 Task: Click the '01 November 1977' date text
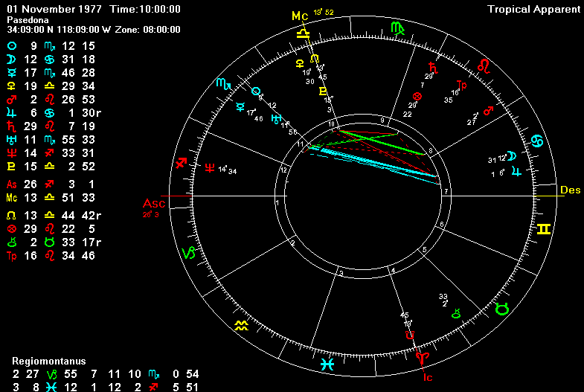pyautogui.click(x=54, y=10)
